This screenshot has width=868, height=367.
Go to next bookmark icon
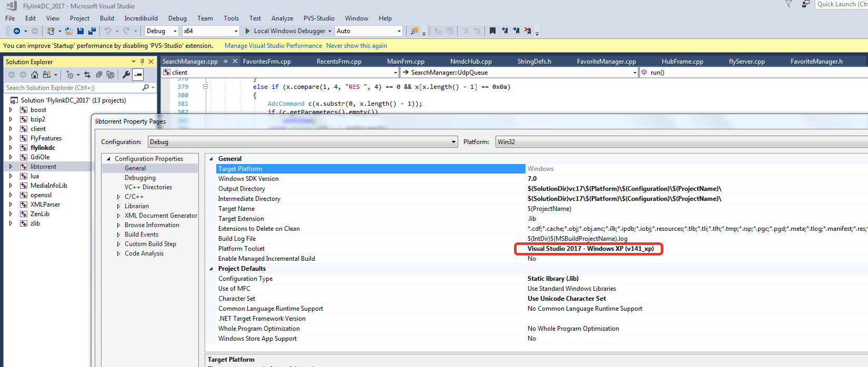coord(516,31)
